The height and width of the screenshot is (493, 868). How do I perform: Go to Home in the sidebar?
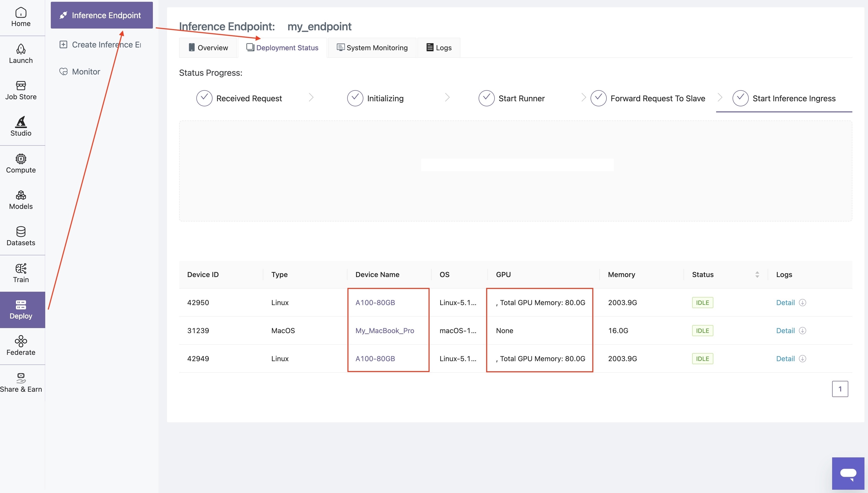21,17
